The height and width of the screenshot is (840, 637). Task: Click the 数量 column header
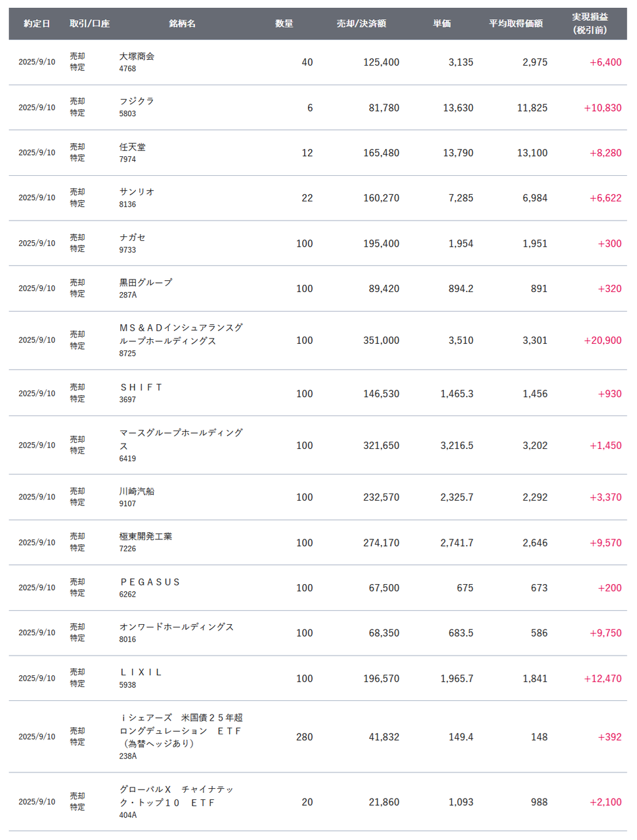(x=284, y=24)
